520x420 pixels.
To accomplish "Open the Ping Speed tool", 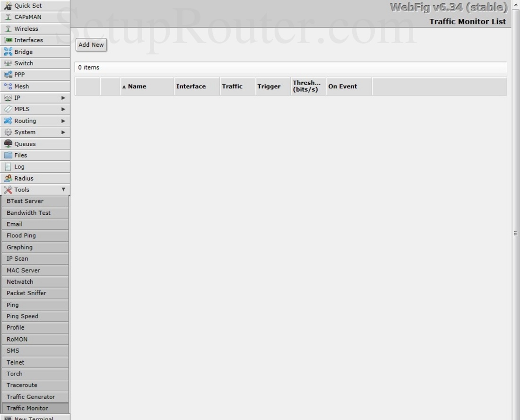I will [x=35, y=316].
